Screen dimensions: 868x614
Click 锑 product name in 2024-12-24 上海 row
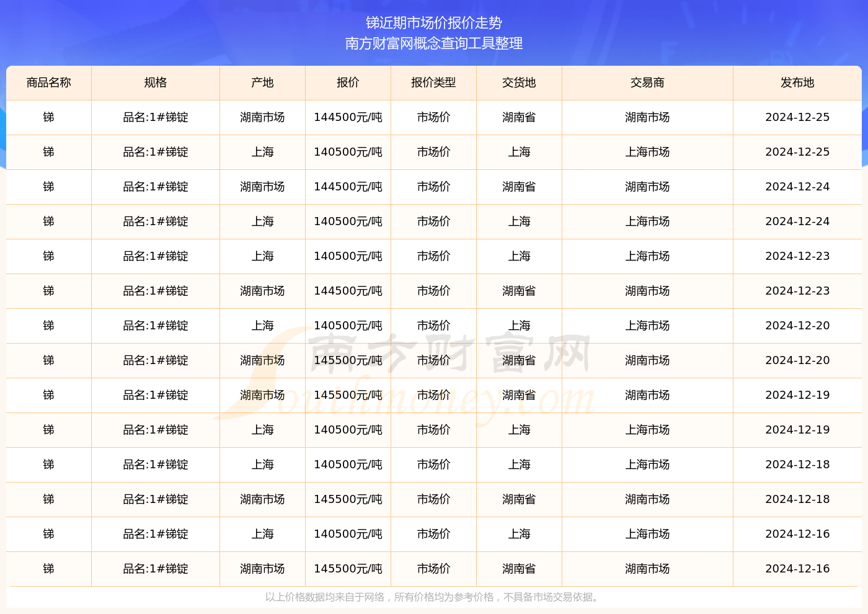coord(49,221)
